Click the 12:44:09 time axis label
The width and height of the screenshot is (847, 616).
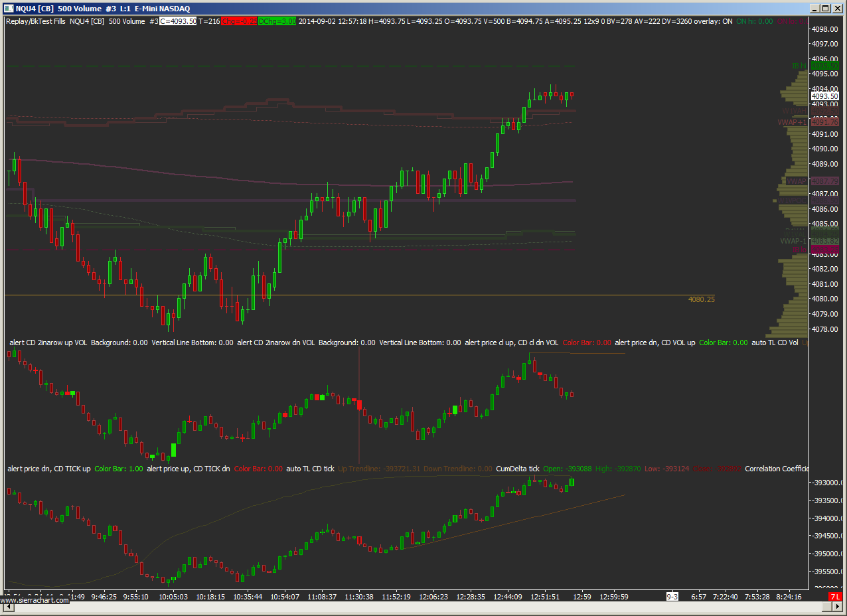[x=507, y=597]
